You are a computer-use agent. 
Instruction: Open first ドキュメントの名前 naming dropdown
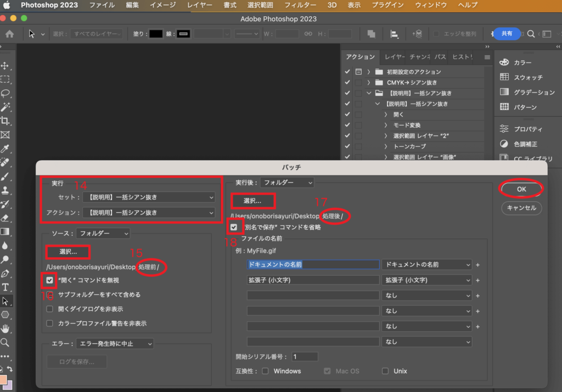(426, 265)
